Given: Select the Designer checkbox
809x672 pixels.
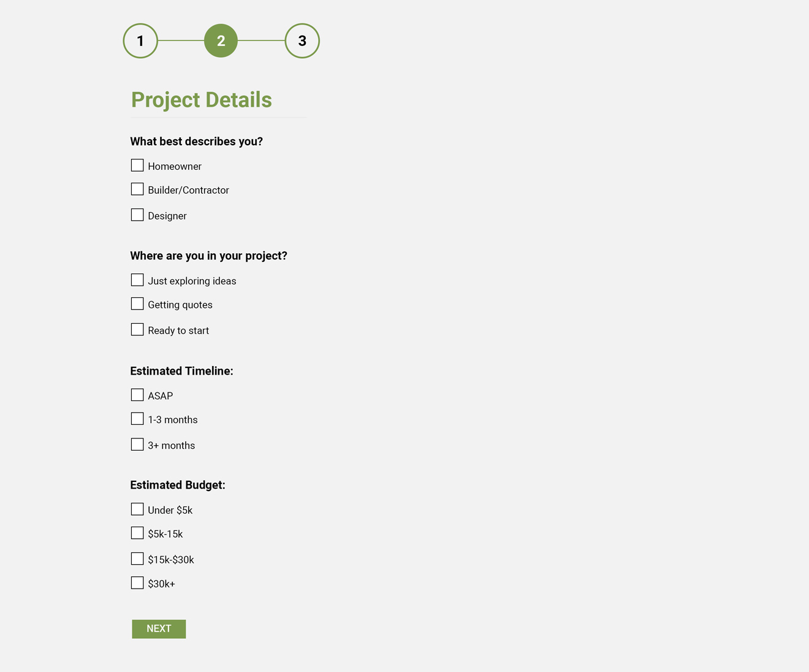Looking at the screenshot, I should point(137,215).
